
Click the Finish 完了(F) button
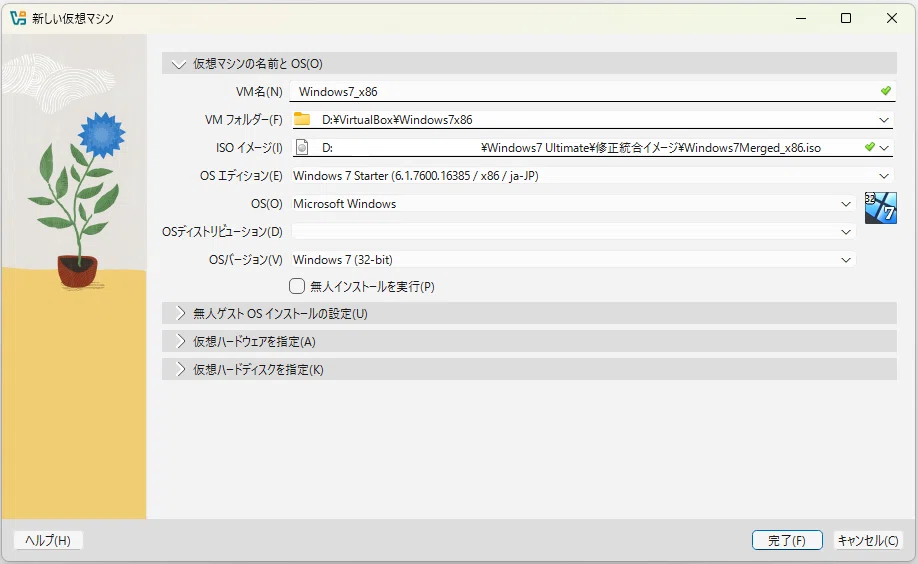coord(787,540)
